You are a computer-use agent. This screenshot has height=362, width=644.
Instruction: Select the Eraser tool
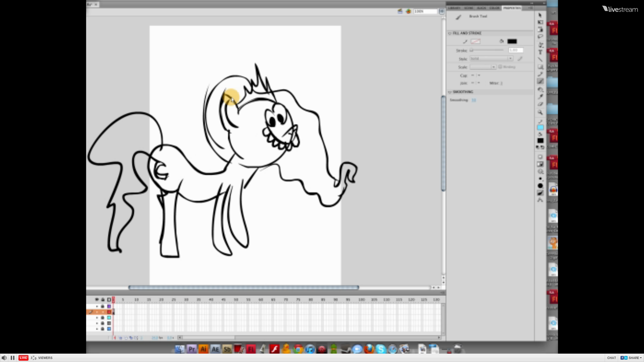pyautogui.click(x=540, y=104)
